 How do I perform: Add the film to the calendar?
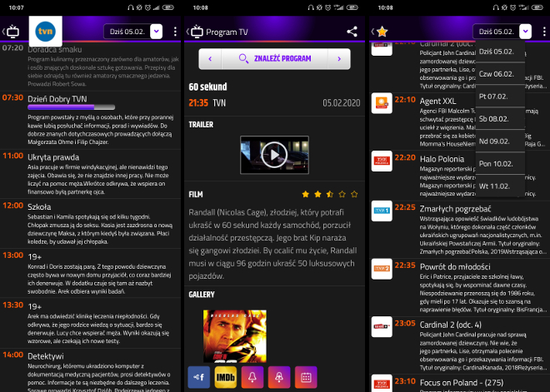pos(306,377)
